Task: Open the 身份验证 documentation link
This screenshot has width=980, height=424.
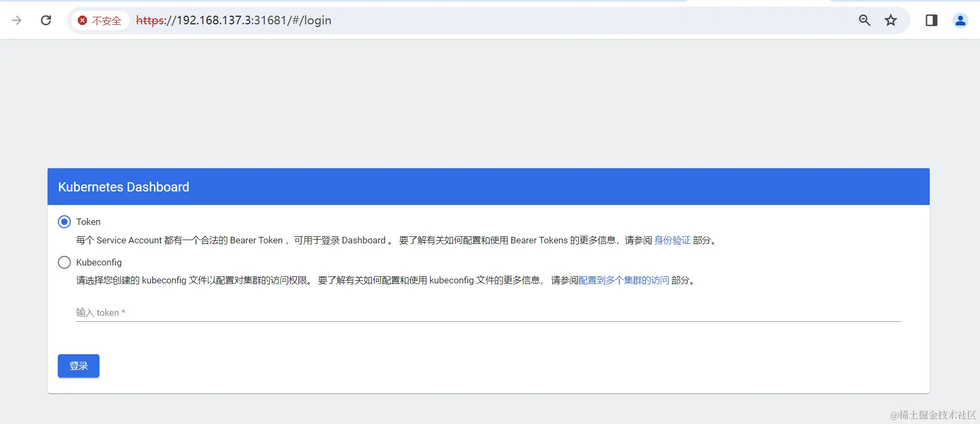Action: click(x=672, y=240)
